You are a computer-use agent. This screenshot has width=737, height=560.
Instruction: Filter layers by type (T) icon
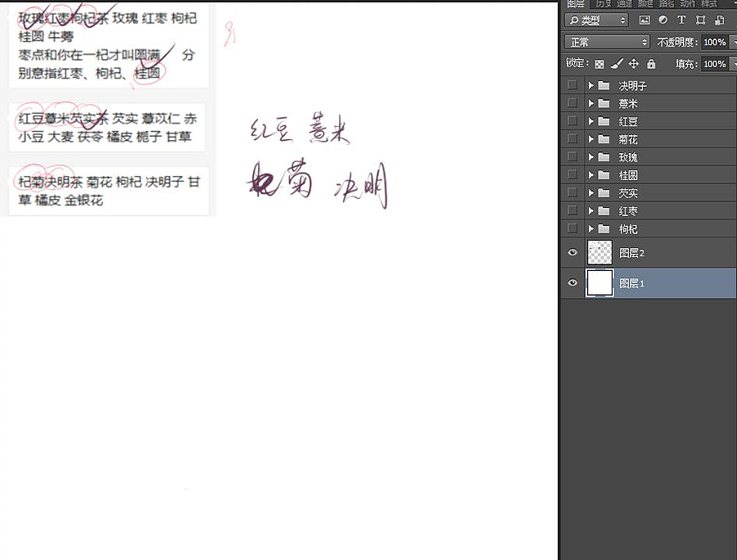point(681,20)
